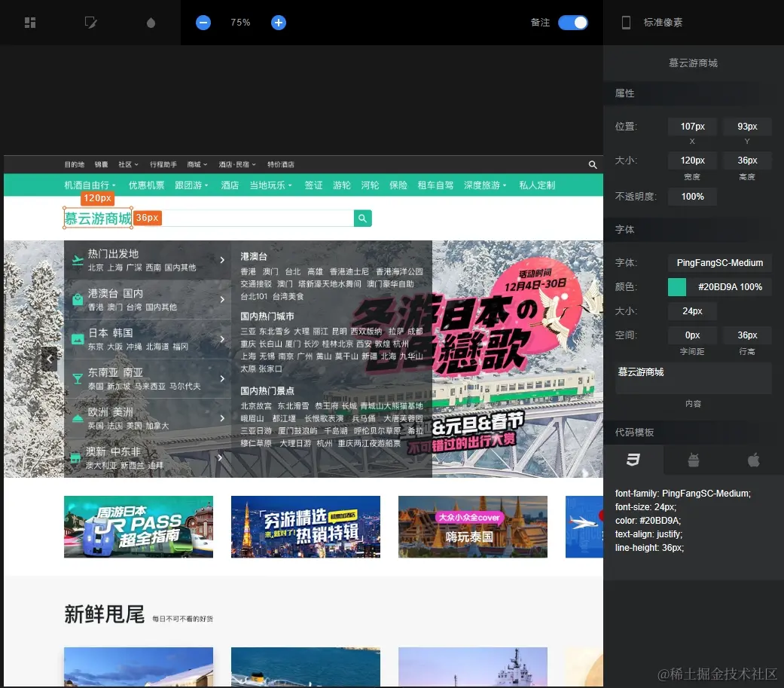Open the 当地玩乐 dropdown menu
This screenshot has height=688, width=784.
pyautogui.click(x=270, y=185)
